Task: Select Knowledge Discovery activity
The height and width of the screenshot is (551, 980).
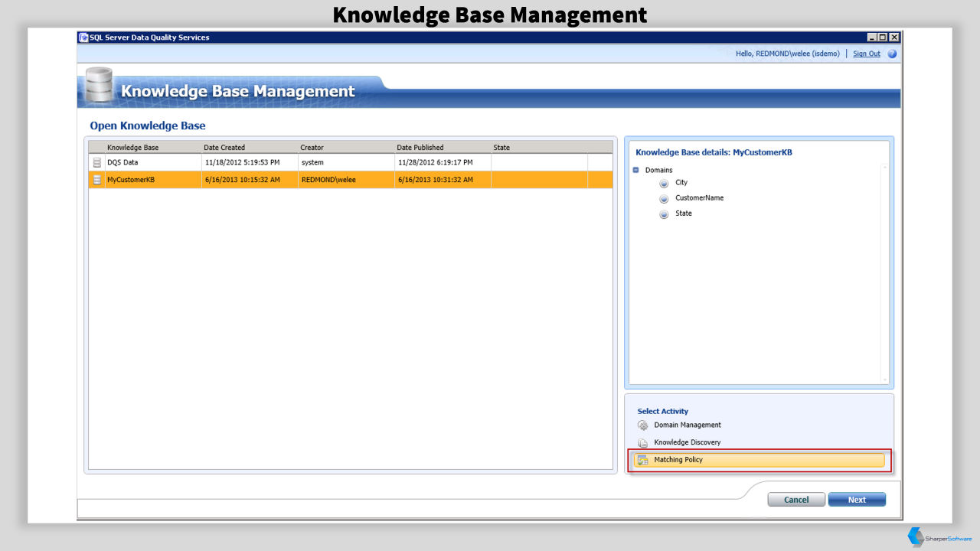Action: [688, 443]
